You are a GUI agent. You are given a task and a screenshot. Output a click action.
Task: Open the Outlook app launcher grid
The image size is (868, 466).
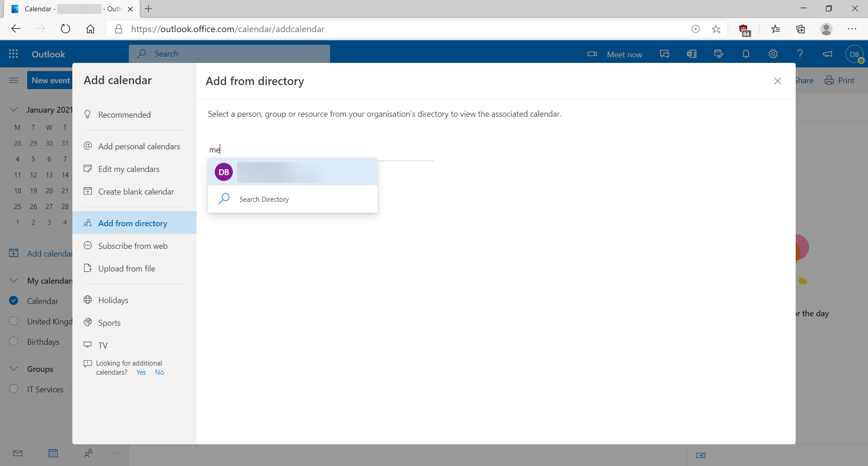point(14,54)
